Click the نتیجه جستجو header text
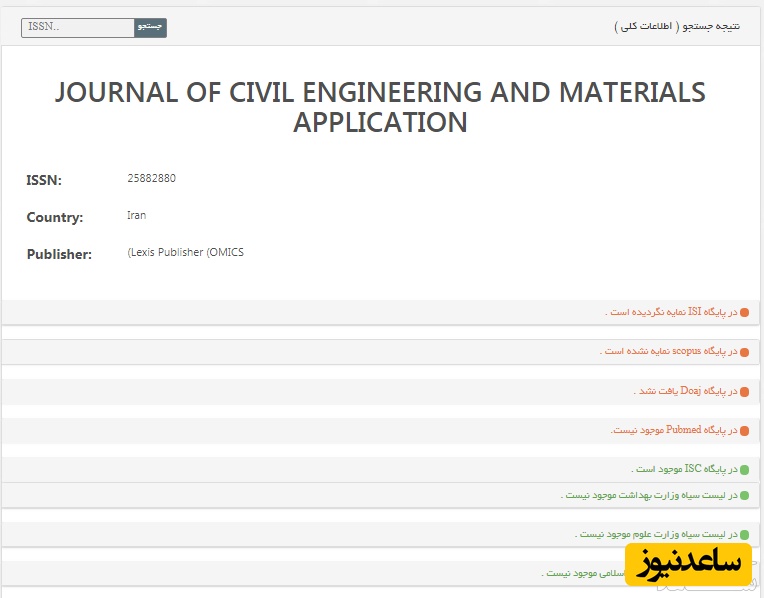Image resolution: width=764 pixels, height=598 pixels. [677, 27]
